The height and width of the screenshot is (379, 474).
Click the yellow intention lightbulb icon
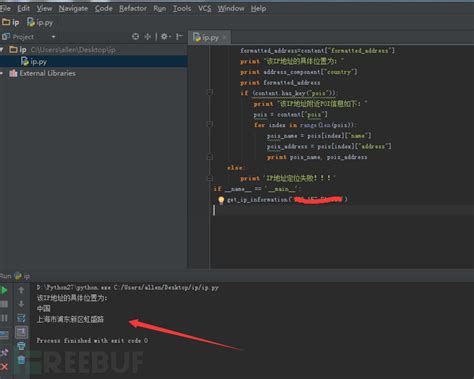coord(221,200)
